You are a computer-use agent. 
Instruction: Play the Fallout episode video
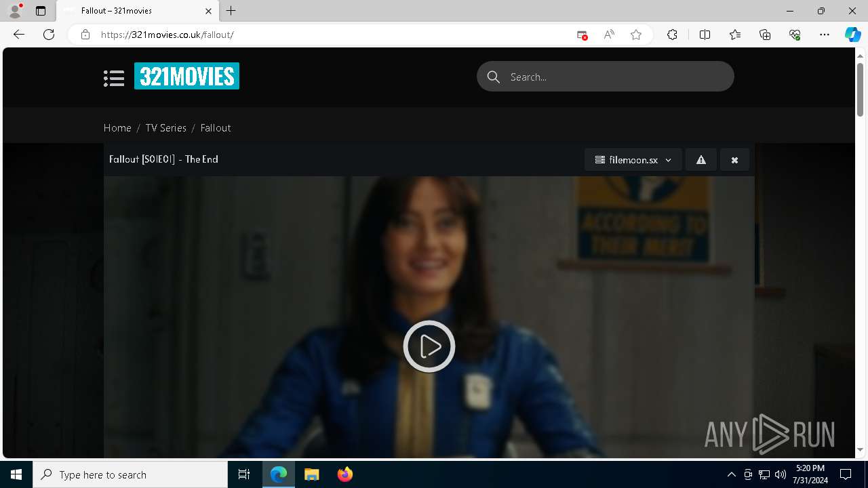pyautogui.click(x=429, y=346)
